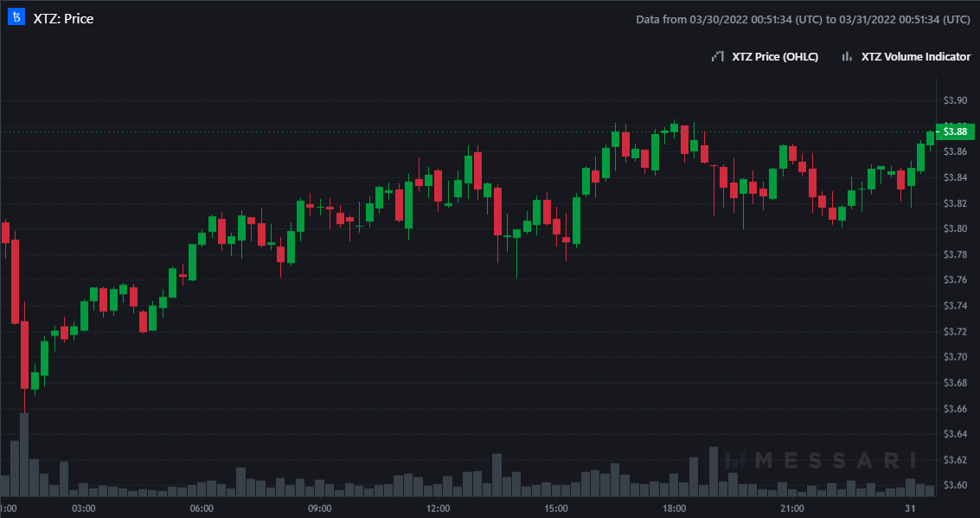Toggle the XTZ Volume Indicator legend label
This screenshot has width=980, height=518.
(x=915, y=57)
